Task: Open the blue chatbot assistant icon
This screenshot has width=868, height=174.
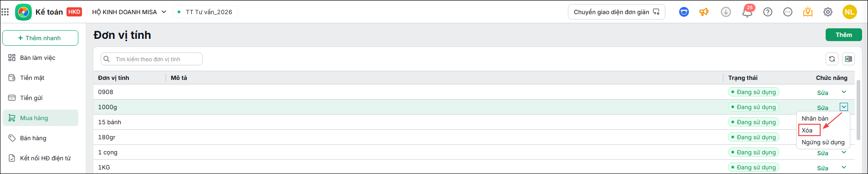Action: point(684,12)
